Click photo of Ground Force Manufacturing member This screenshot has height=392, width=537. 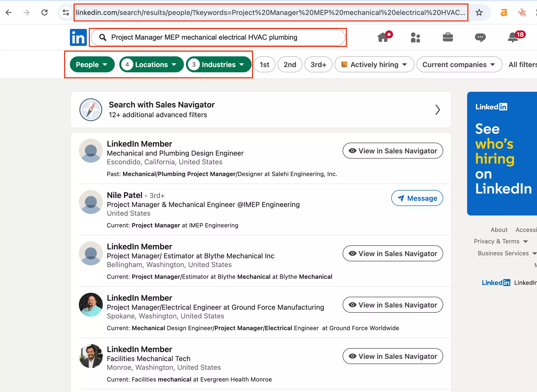click(x=91, y=305)
